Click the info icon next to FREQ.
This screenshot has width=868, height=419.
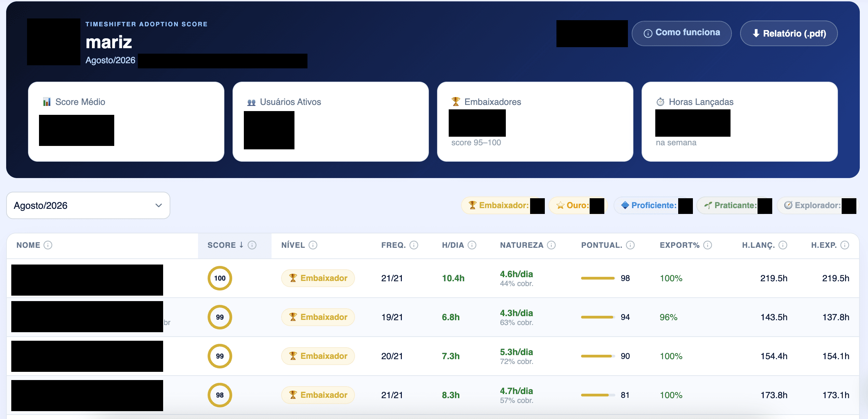[414, 245]
